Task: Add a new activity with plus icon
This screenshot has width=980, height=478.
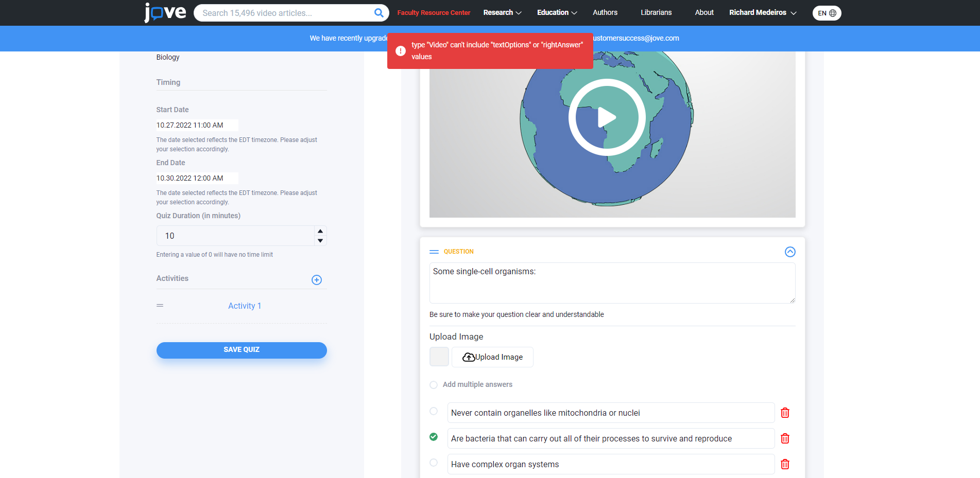Action: 317,280
